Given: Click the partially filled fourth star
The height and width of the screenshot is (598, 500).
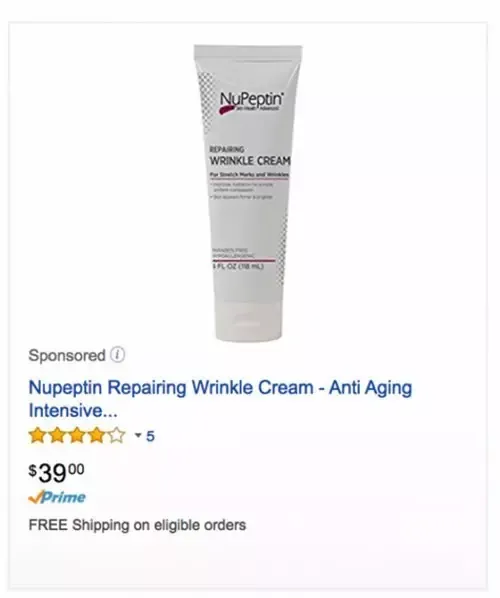Looking at the screenshot, I should click(x=96, y=435).
